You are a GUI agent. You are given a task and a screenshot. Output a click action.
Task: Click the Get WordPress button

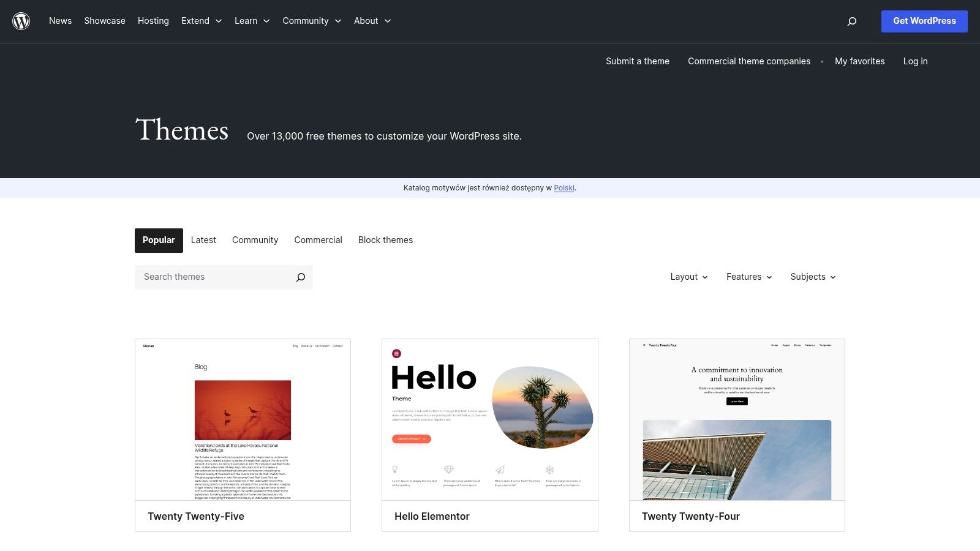coord(924,21)
